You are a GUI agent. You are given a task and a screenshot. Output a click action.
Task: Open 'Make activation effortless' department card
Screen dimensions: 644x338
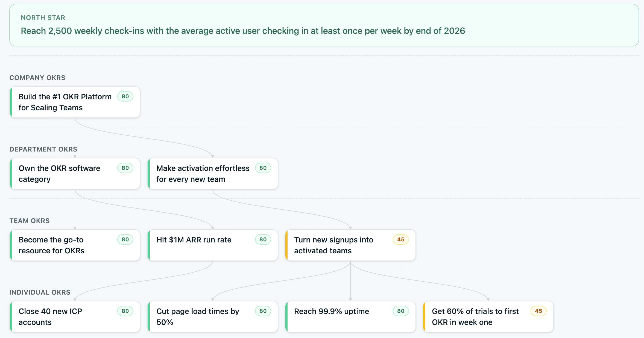pos(213,174)
